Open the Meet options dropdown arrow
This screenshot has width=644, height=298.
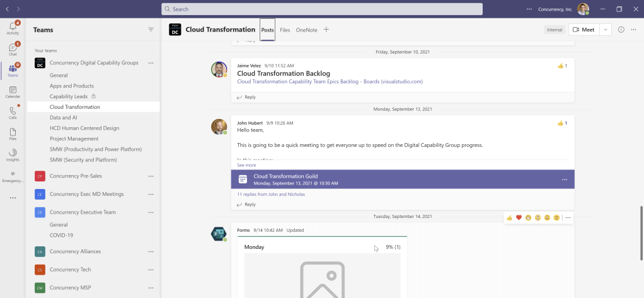(605, 30)
